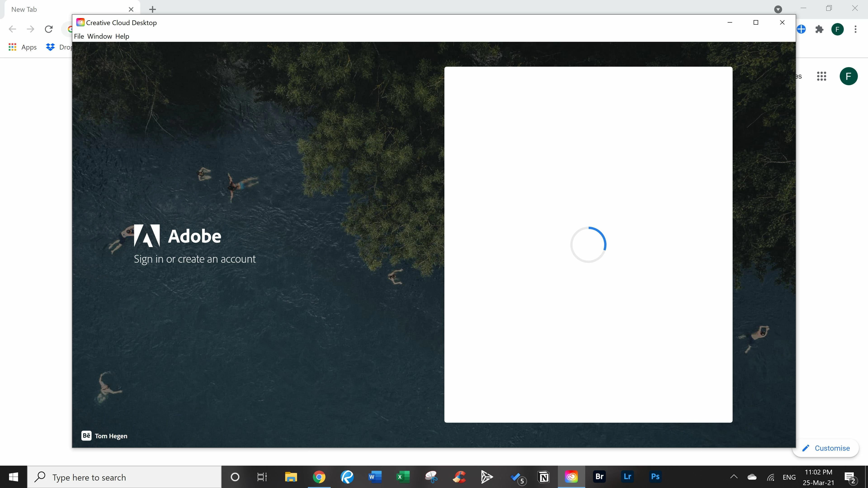The height and width of the screenshot is (488, 868).
Task: Open the File menu
Action: [79, 36]
